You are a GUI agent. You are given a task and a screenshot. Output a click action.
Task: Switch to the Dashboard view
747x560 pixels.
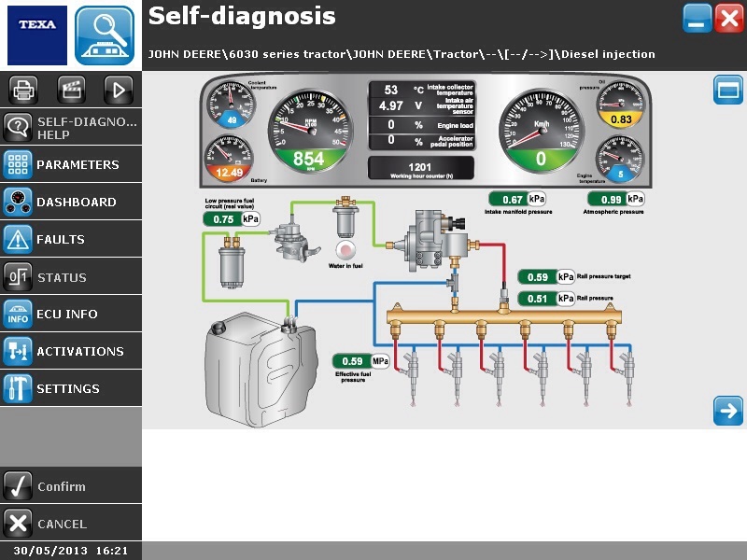[x=71, y=202]
